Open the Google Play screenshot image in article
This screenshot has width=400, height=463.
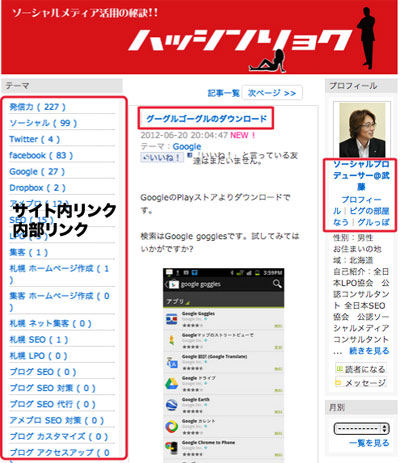pyautogui.click(x=223, y=365)
